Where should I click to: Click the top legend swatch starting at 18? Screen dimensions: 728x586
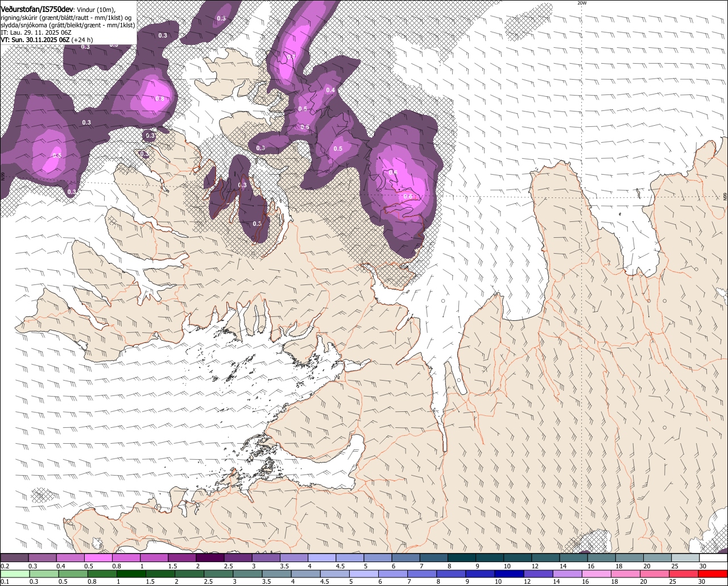pos(630,558)
